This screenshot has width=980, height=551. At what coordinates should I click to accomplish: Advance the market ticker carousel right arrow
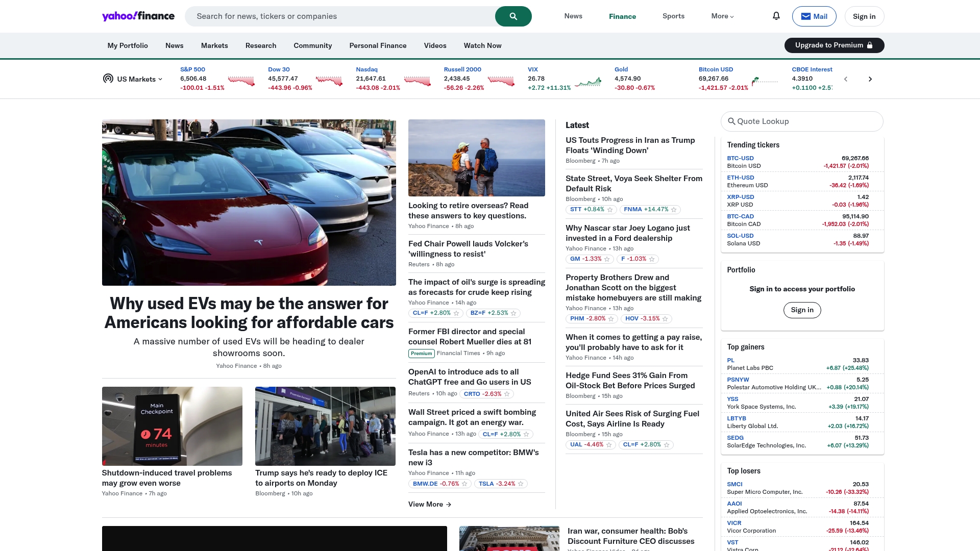pyautogui.click(x=870, y=79)
